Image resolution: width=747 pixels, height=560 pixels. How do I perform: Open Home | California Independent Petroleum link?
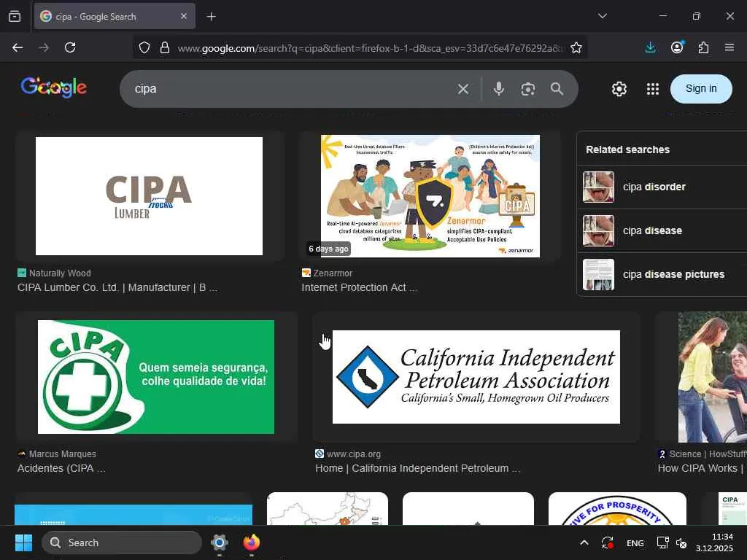click(417, 469)
